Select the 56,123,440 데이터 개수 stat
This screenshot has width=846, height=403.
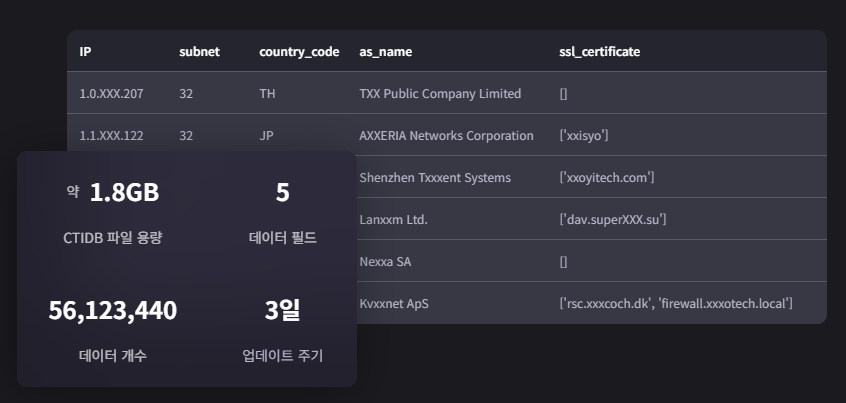(x=113, y=311)
